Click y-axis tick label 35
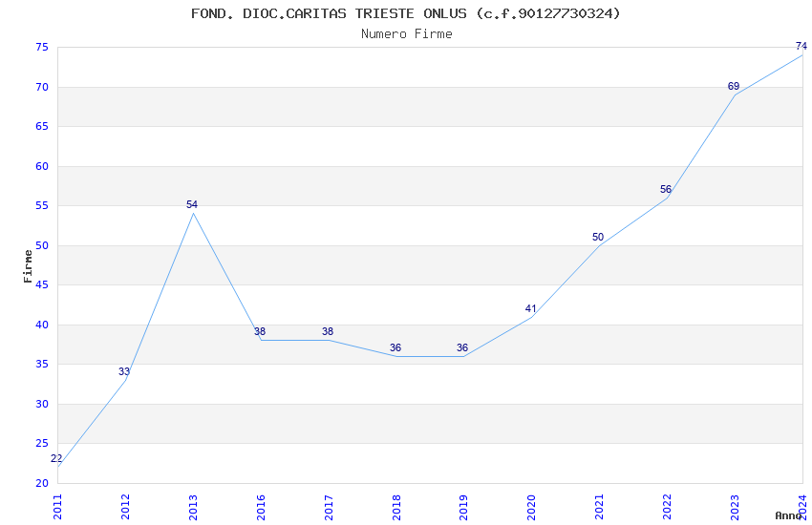812x525 pixels. pyautogui.click(x=42, y=364)
